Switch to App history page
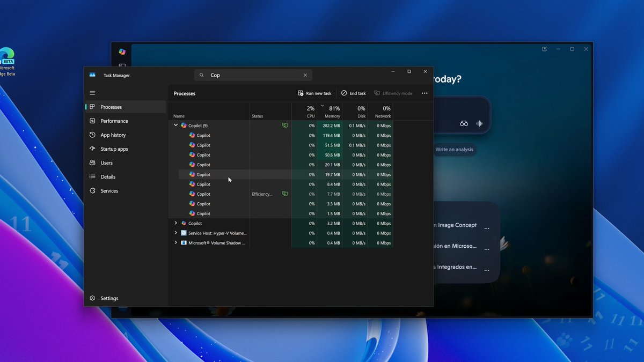644x362 pixels. [x=126, y=135]
